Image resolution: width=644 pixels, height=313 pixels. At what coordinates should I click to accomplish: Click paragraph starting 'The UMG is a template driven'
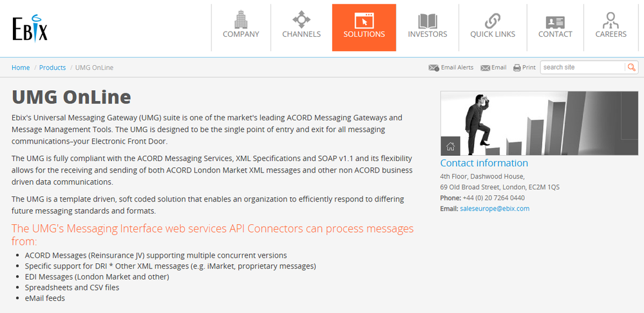(x=208, y=205)
